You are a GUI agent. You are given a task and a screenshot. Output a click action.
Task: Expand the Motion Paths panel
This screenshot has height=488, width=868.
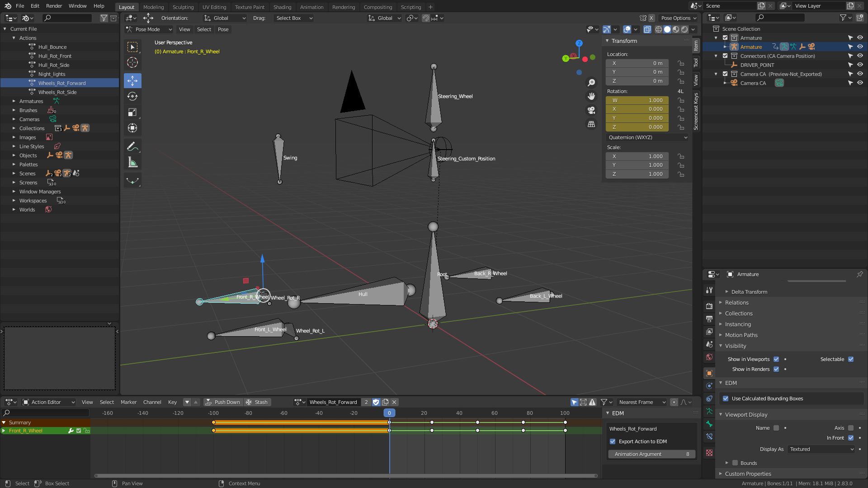(x=741, y=335)
